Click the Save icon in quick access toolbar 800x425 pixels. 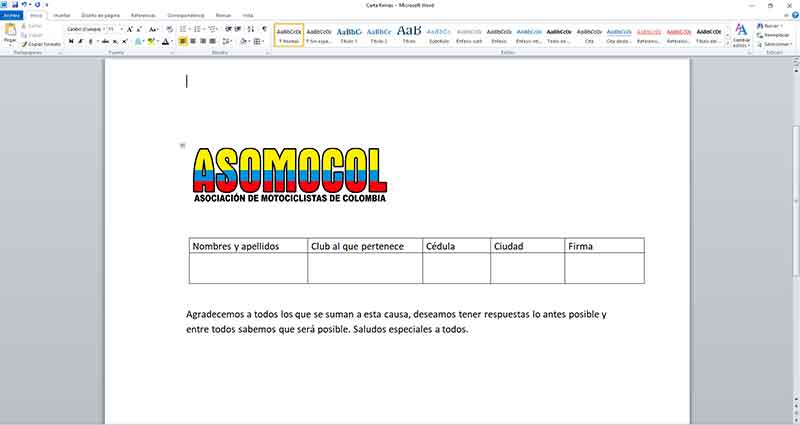(15, 5)
